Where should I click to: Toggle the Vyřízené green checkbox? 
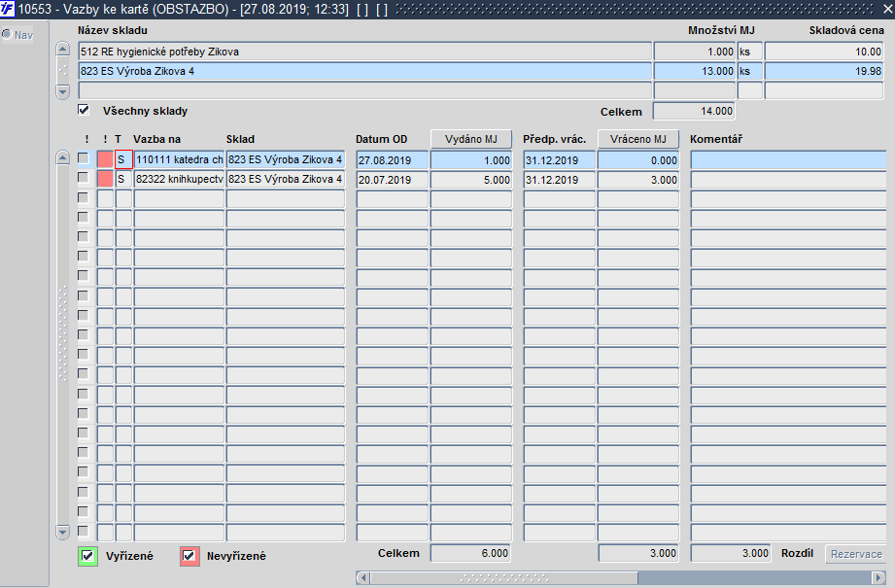pos(87,556)
